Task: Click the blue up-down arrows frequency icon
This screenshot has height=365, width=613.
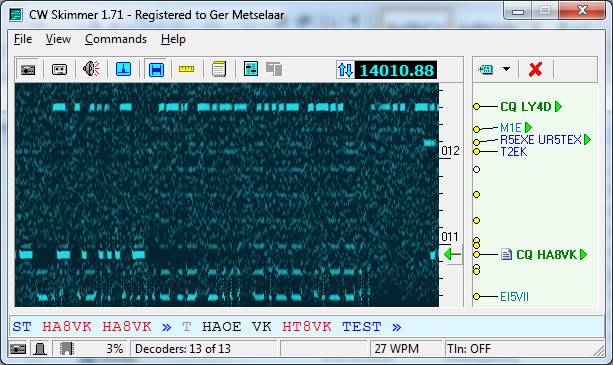Action: (x=345, y=70)
